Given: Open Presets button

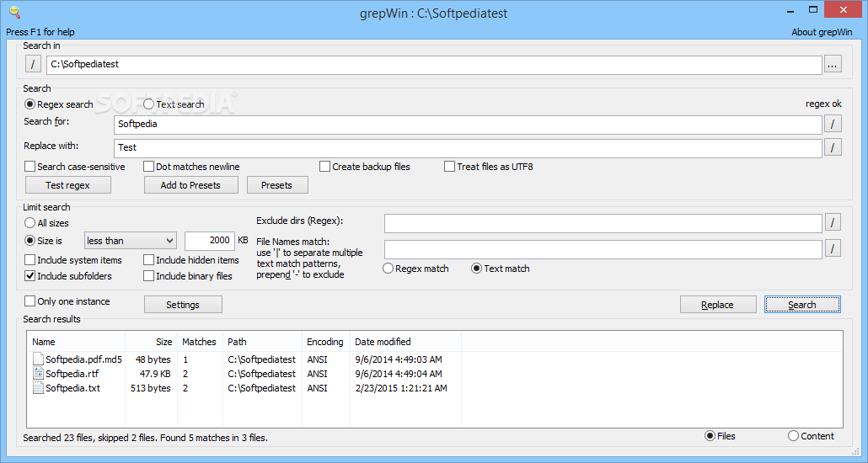Looking at the screenshot, I should [277, 185].
